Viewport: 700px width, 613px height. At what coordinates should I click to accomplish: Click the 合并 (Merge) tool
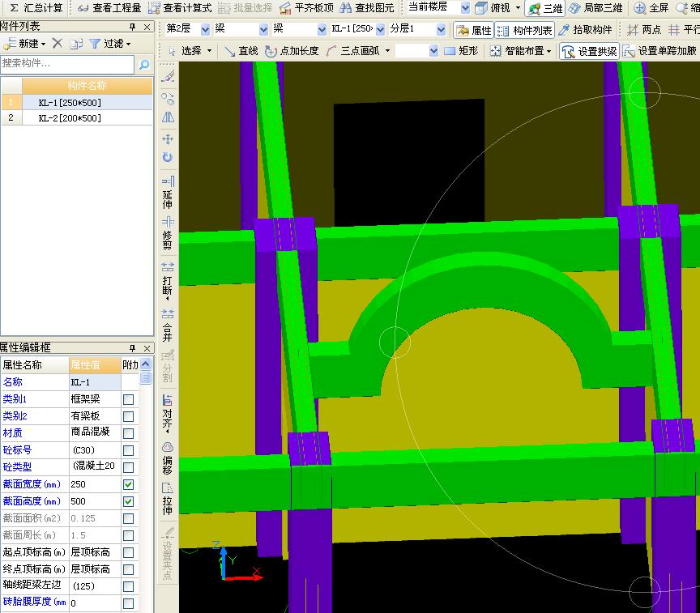click(168, 325)
